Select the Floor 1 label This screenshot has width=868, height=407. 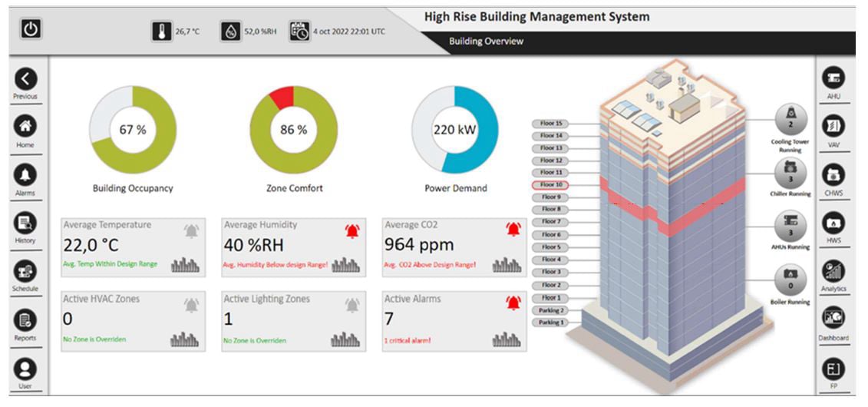[550, 298]
